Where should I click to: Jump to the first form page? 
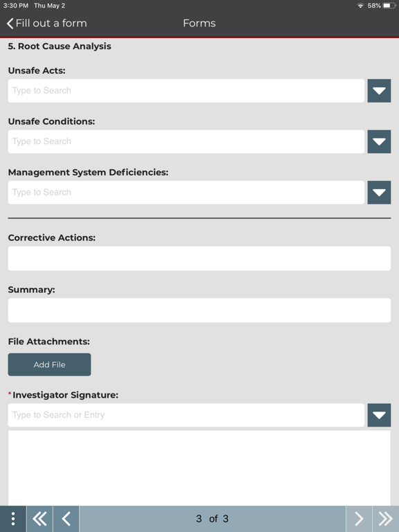[39, 519]
